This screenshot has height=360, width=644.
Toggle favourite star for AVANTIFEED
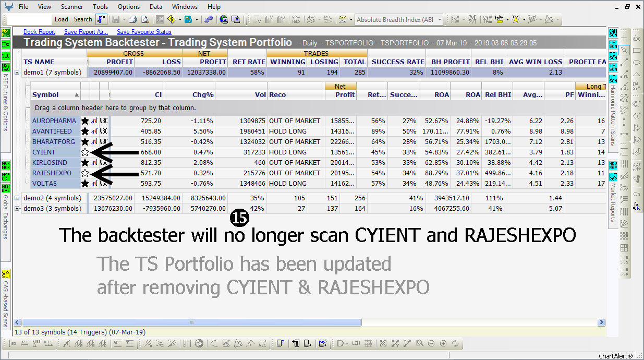click(85, 131)
